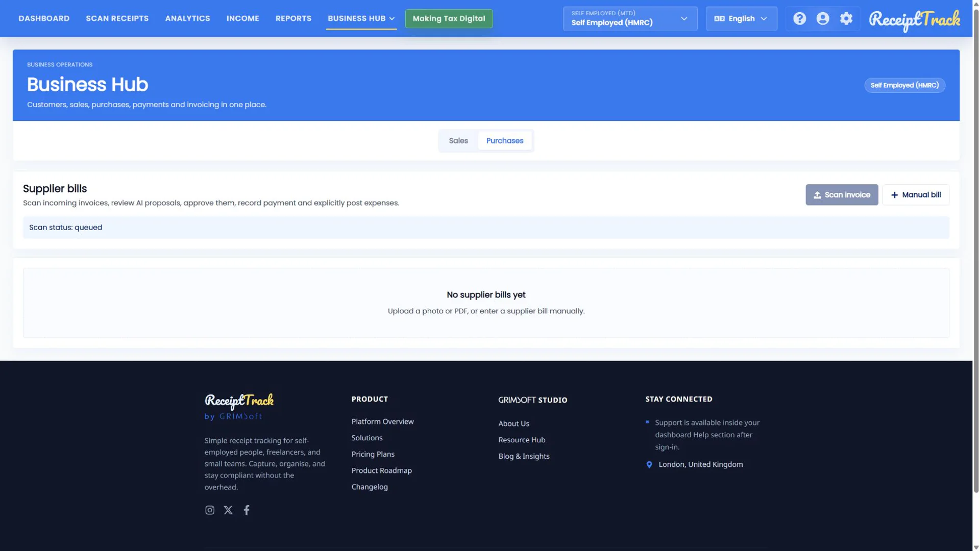Switch to the Sales segment
This screenshot has width=980, height=551.
pos(458,141)
